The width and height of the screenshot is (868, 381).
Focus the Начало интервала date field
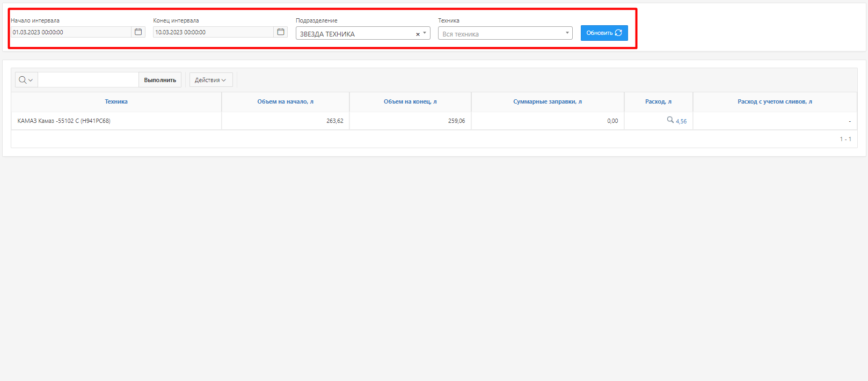coord(70,32)
